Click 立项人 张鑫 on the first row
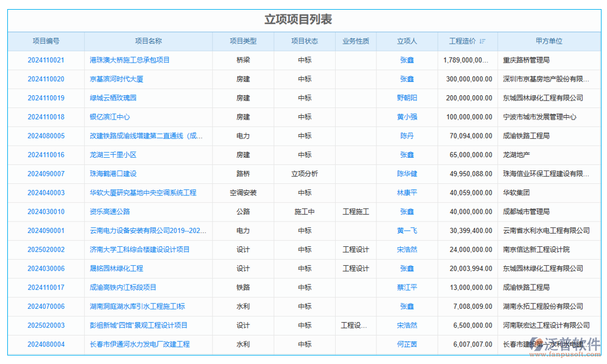The image size is (607, 364). click(405, 60)
